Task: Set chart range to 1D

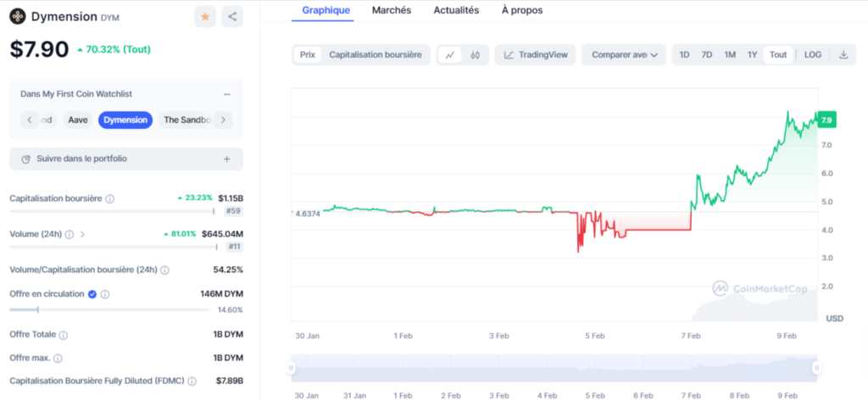Action: [684, 55]
